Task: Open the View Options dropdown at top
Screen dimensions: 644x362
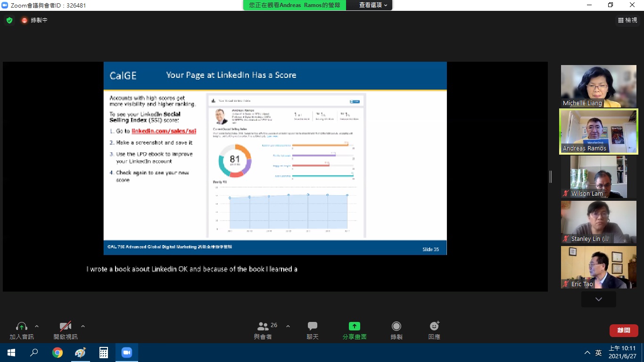Action: coord(373,5)
